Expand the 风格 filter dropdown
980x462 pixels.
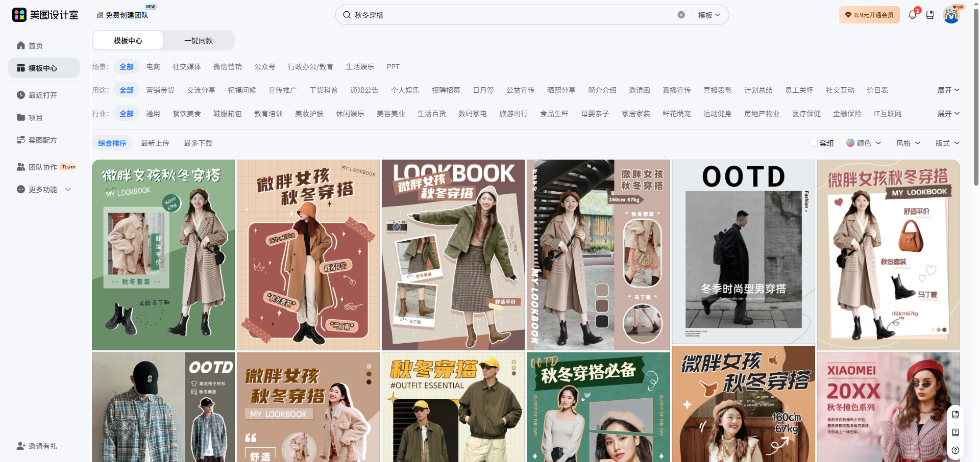pyautogui.click(x=908, y=143)
